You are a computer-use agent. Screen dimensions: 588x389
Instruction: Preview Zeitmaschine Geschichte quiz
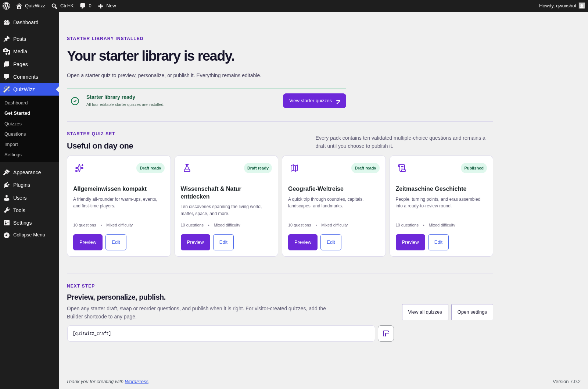410,242
